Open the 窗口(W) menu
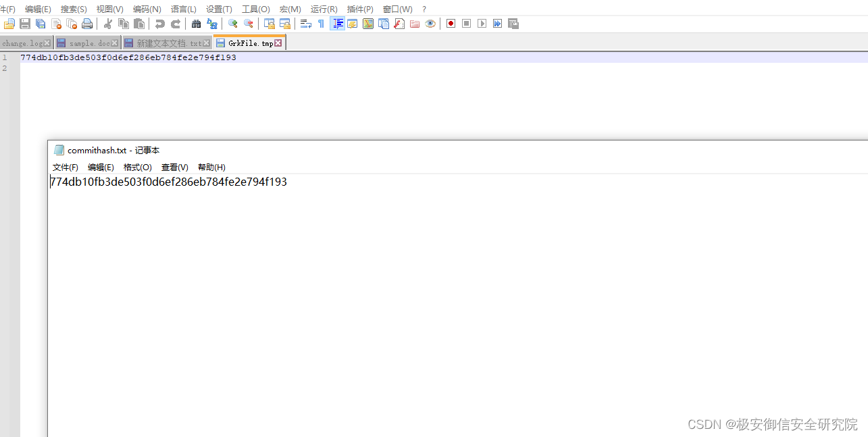Viewport: 868px width, 437px height. 397,9
